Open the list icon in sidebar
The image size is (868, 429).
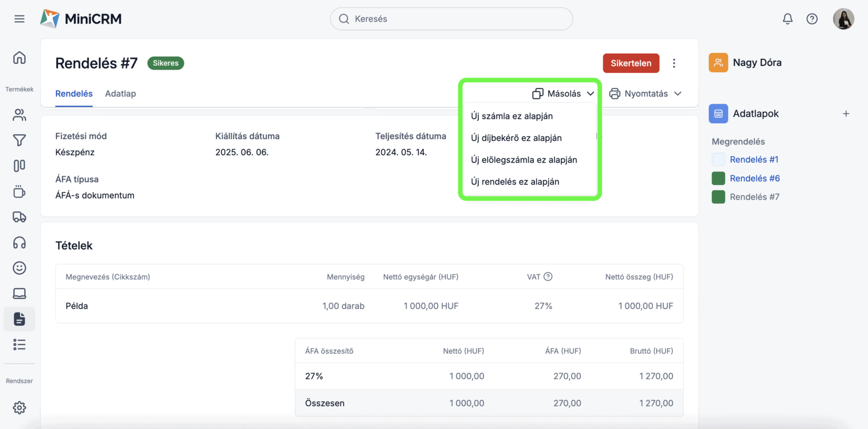(19, 345)
